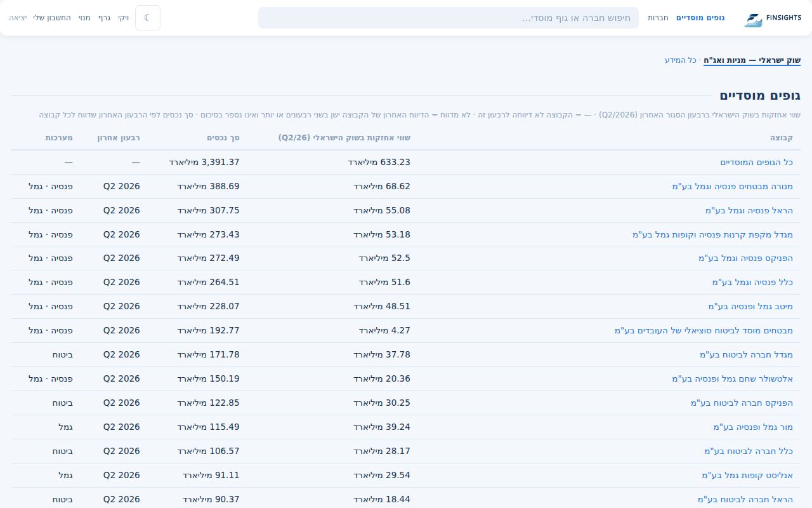Click the 29.54 מיליארד holdings cell
Viewport: 812px width, 508px height.
(382, 476)
